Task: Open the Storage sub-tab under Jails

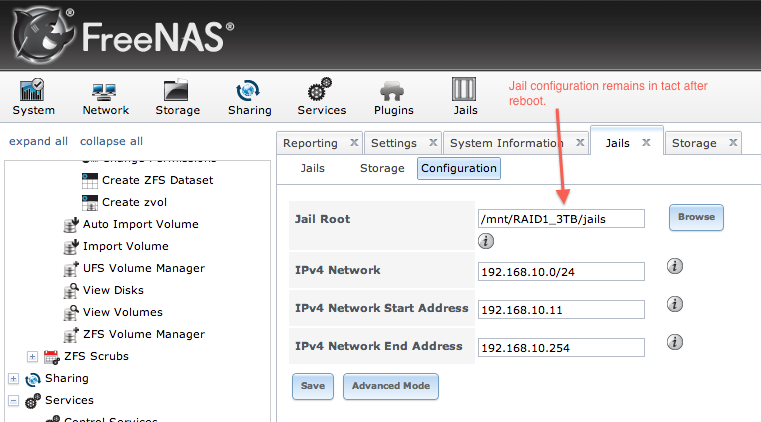Action: [x=382, y=168]
